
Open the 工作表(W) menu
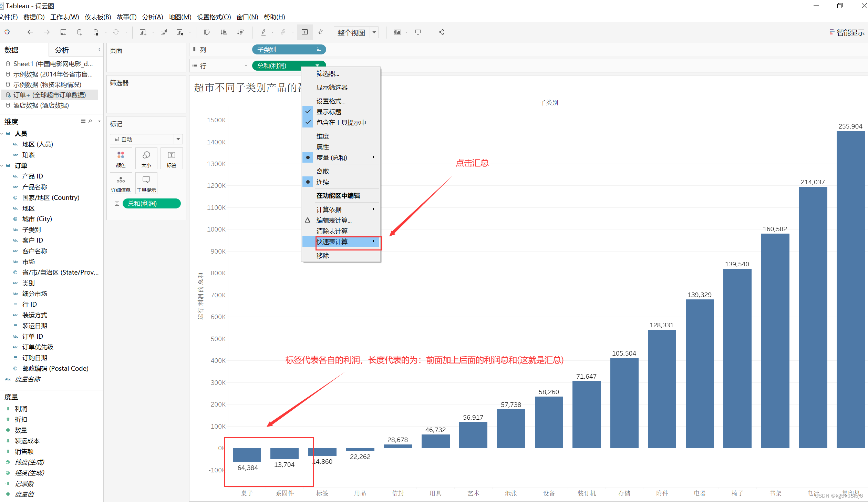(64, 17)
